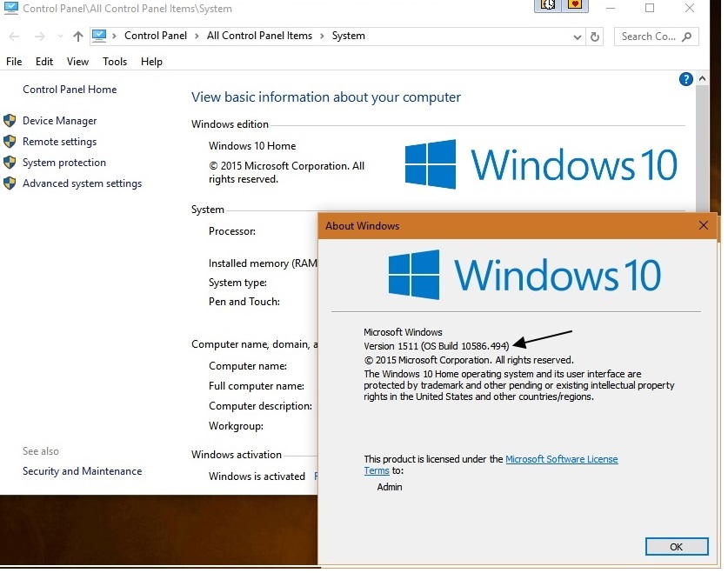Open the View menu
The height and width of the screenshot is (573, 728).
coord(77,62)
